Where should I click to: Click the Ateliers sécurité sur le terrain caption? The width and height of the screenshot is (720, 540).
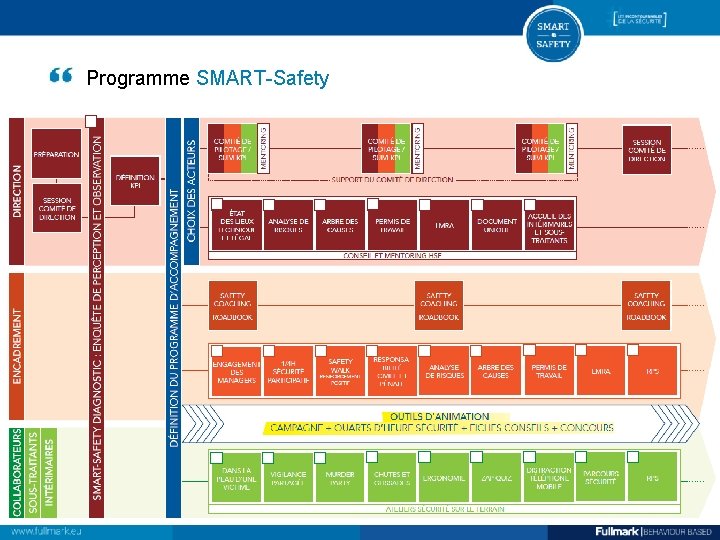coord(444,509)
